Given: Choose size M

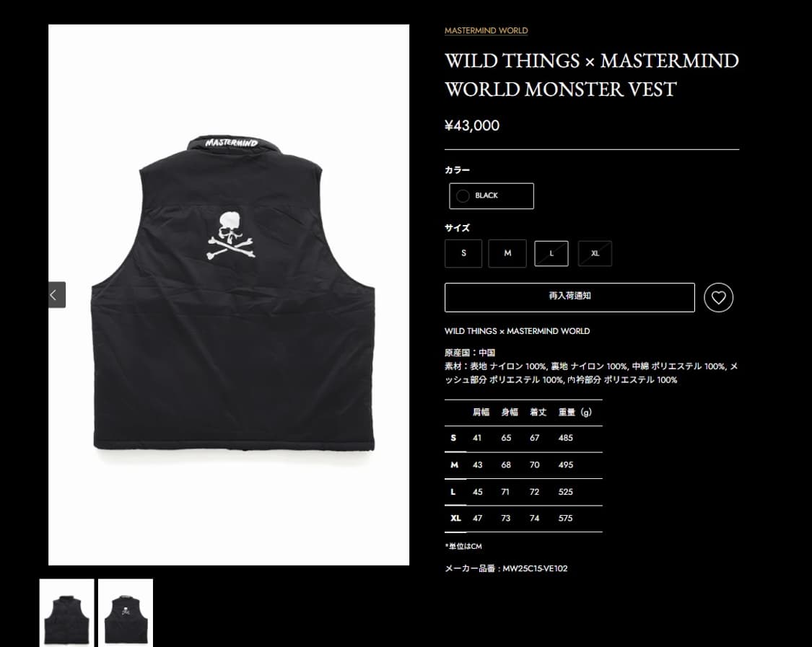Looking at the screenshot, I should click(x=507, y=253).
